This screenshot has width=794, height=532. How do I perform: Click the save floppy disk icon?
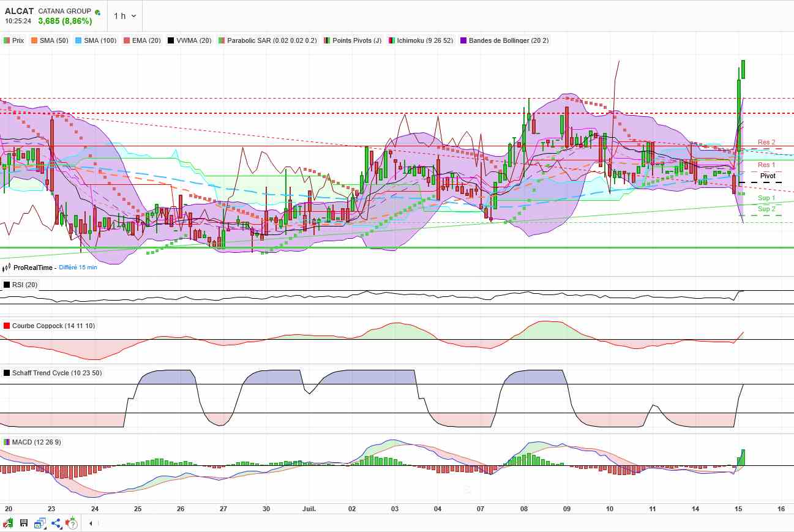[24, 523]
